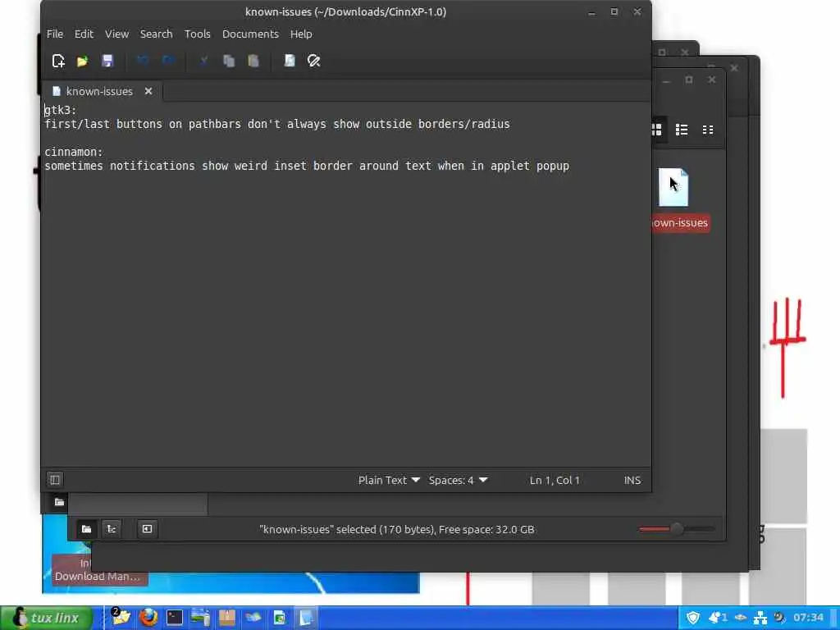Cut selection using scissors toolbar icon
Screen dimensions: 840x630
(203, 61)
